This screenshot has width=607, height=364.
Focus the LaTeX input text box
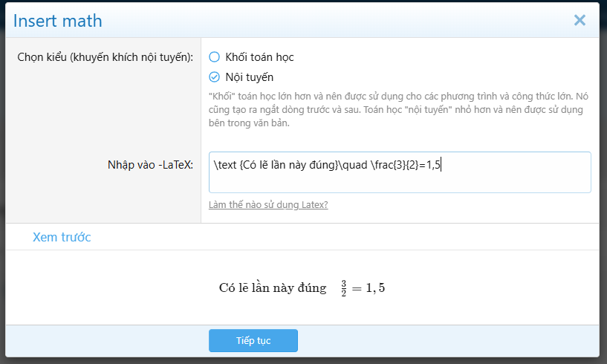pyautogui.click(x=400, y=172)
